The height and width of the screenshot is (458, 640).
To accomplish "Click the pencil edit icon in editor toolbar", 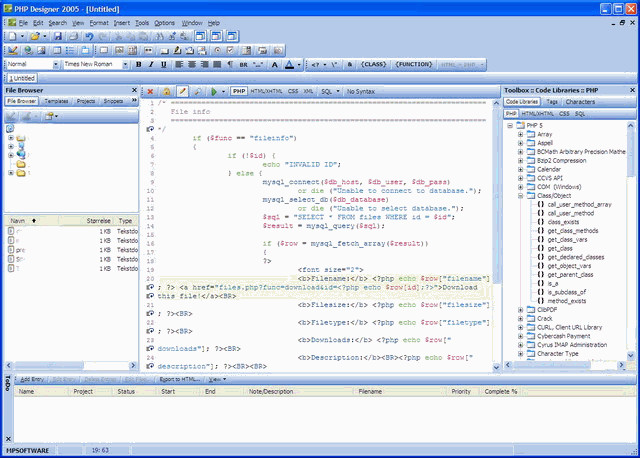I will point(182,91).
